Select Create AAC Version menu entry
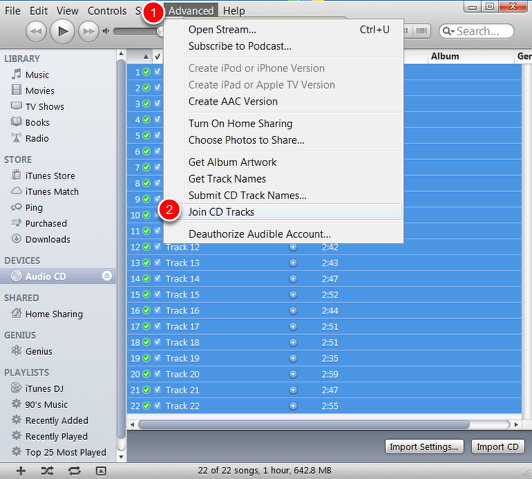This screenshot has width=532, height=479. [283, 101]
